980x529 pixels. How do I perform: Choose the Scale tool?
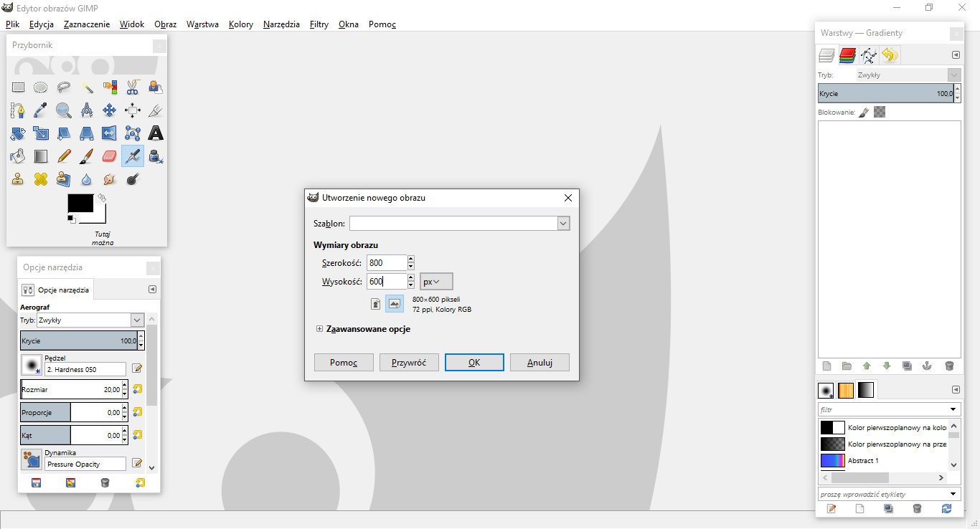(x=41, y=133)
